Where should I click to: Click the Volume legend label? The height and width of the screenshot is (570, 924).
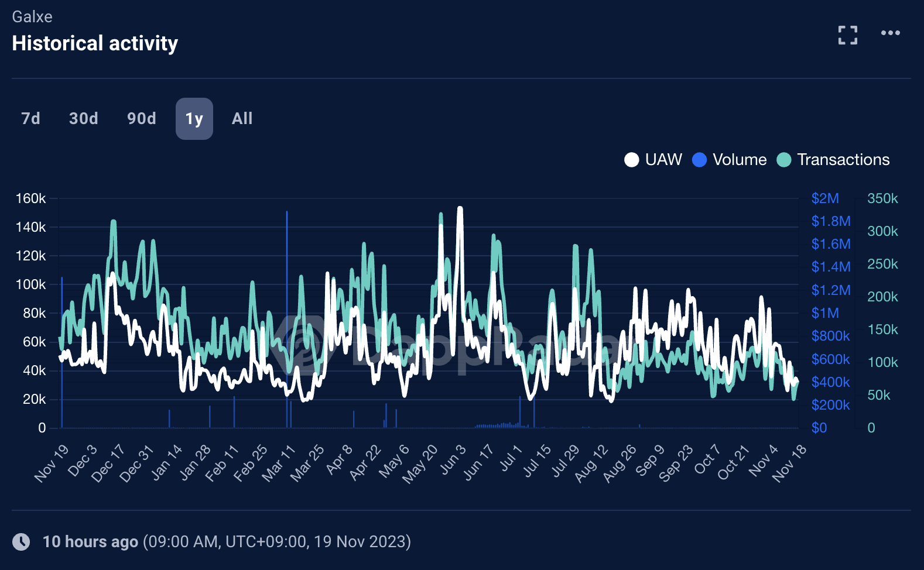740,160
